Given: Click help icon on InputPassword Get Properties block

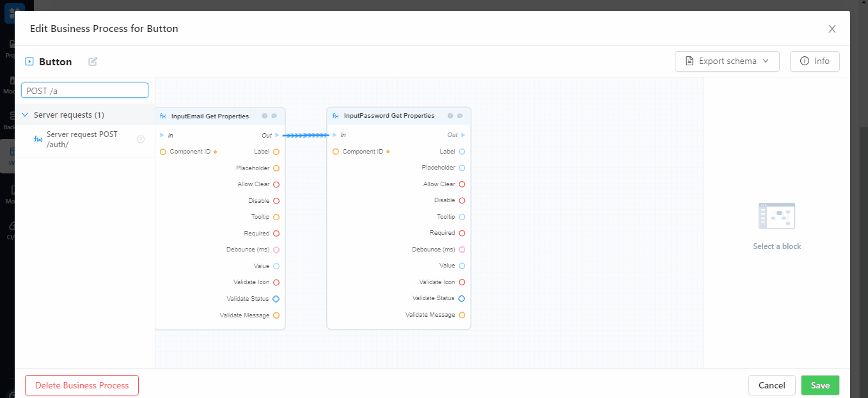Looking at the screenshot, I should pyautogui.click(x=450, y=116).
